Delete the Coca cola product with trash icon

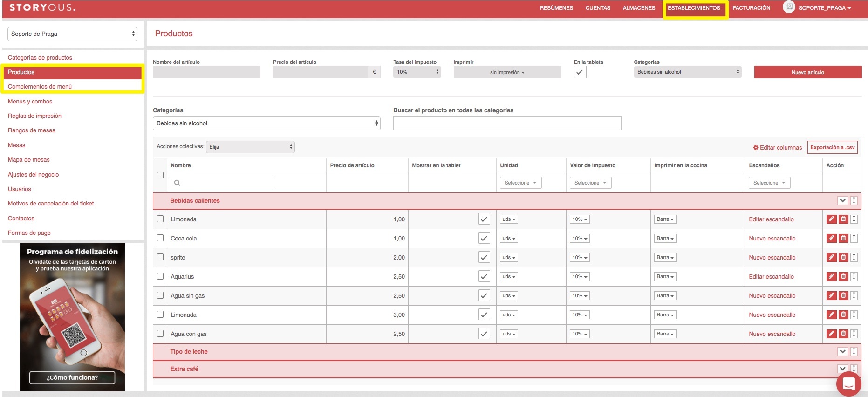coord(843,238)
